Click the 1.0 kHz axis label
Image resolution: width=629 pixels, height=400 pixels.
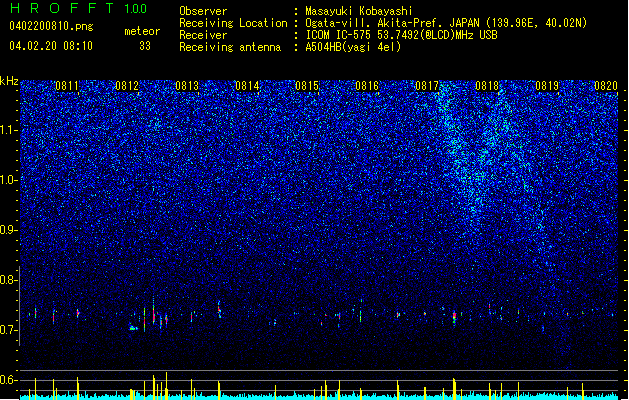click(9, 180)
